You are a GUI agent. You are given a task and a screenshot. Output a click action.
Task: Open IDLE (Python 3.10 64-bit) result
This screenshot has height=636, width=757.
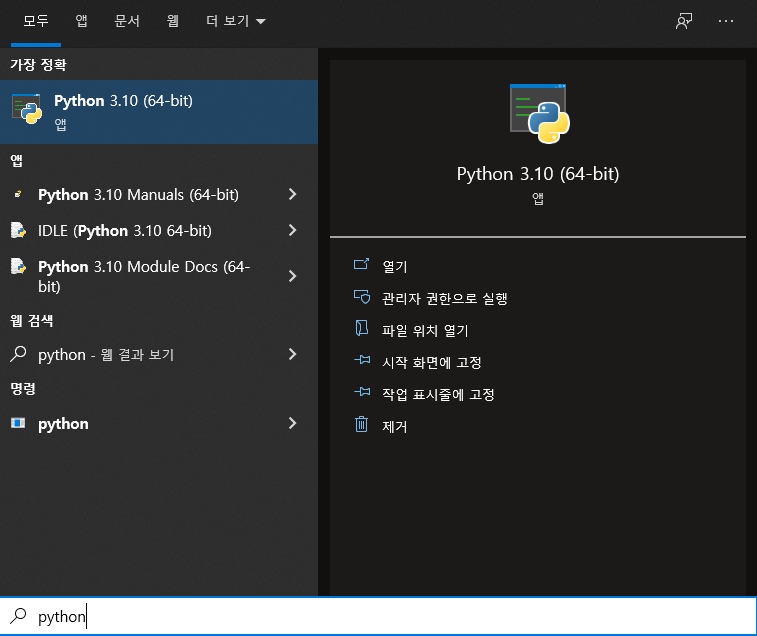click(125, 230)
